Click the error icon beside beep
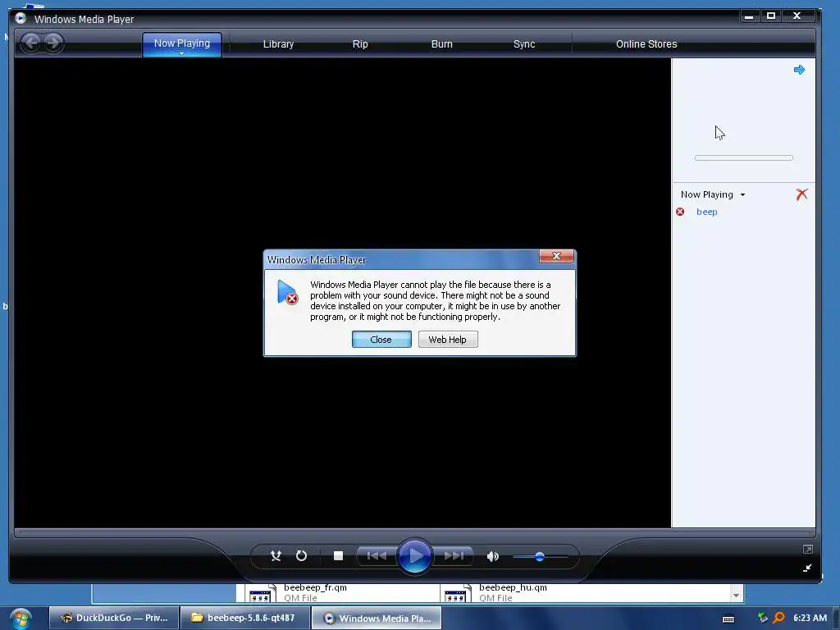Viewport: 840px width, 630px height. [680, 212]
